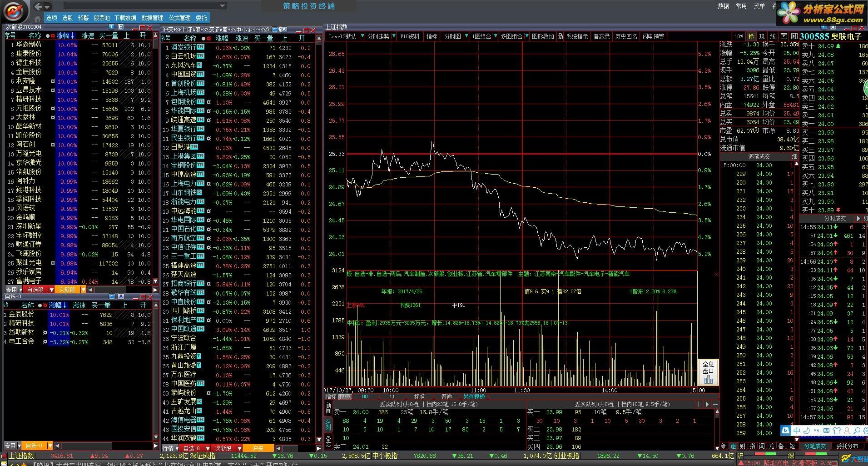This screenshot has width=868, height=466.
Task: Click the E icon in 次新股 panel title
Action: (x=120, y=27)
